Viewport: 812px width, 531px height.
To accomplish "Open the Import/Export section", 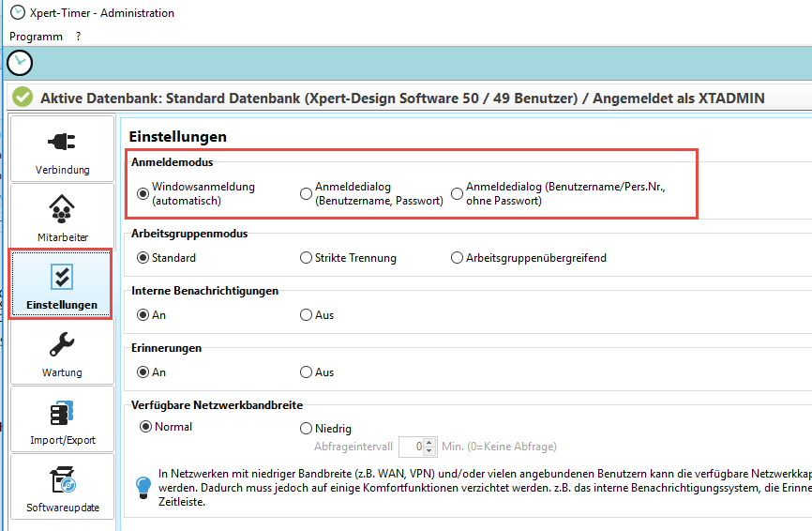I will point(62,419).
